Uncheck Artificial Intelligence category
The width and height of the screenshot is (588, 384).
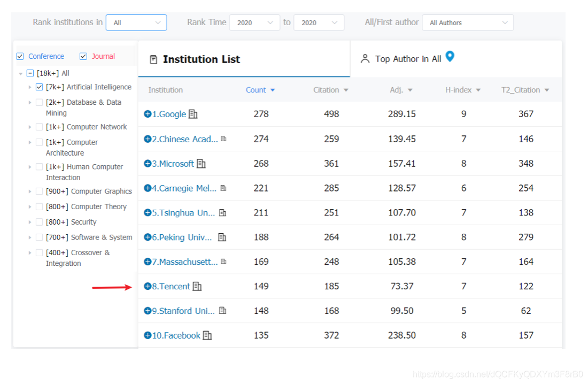tap(39, 87)
